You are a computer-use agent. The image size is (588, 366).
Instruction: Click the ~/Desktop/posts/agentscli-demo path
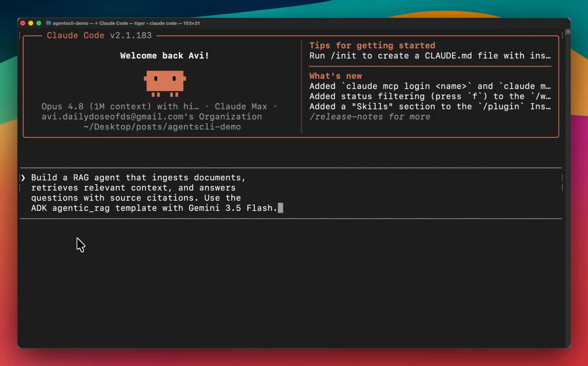coord(162,127)
